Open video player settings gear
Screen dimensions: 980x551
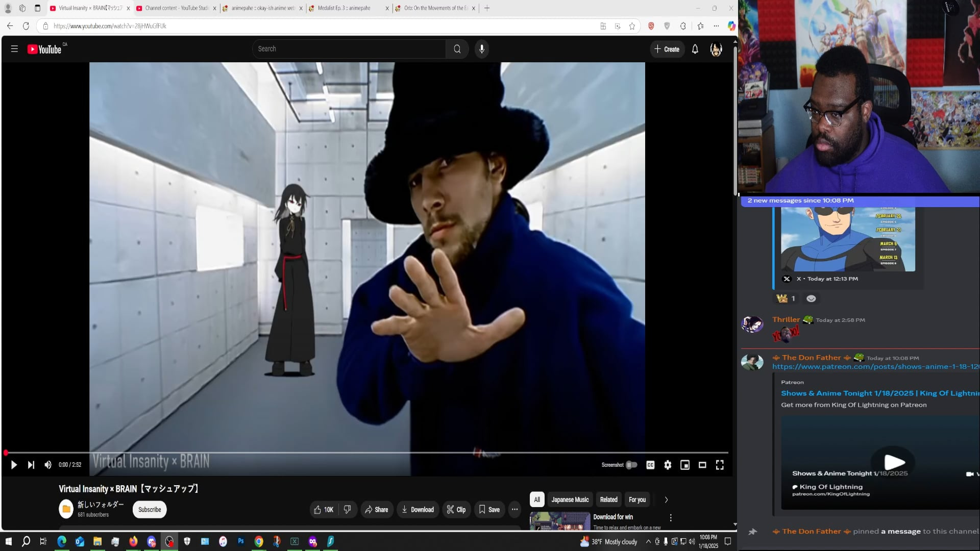tap(668, 465)
